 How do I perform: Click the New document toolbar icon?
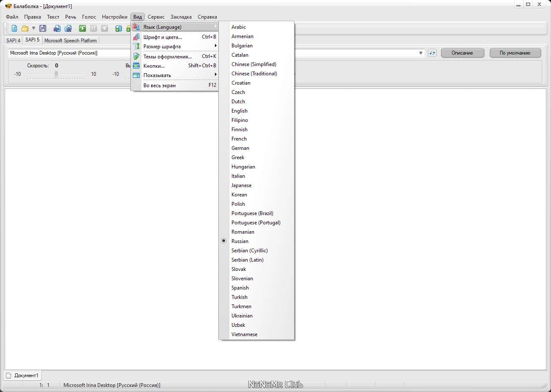14,28
